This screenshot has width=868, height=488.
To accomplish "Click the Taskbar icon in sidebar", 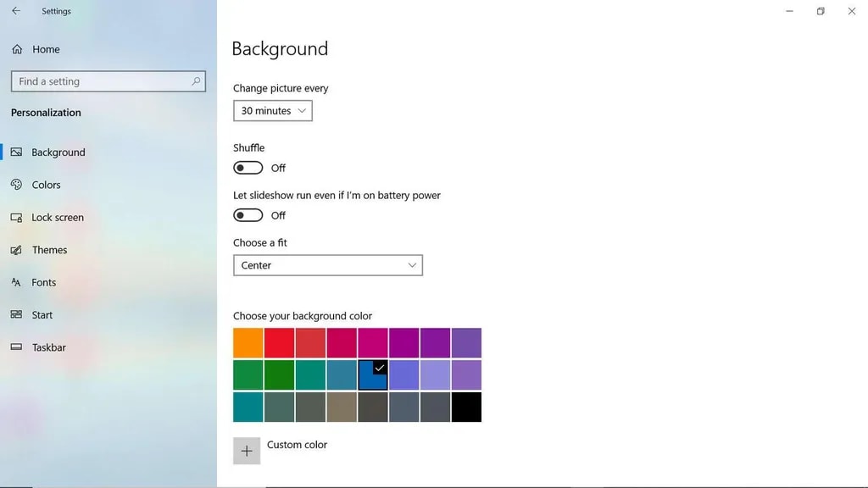I will tap(16, 347).
